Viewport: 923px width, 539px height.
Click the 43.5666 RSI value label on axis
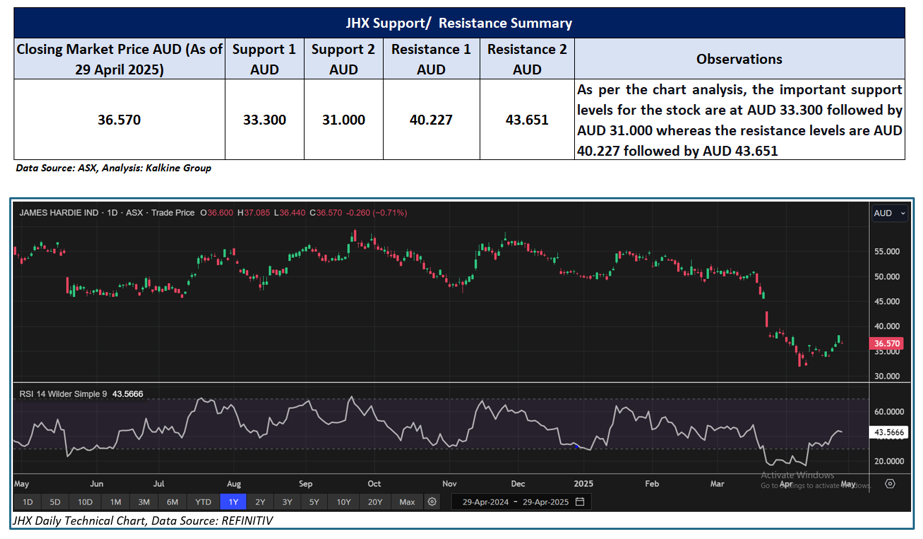[x=888, y=432]
